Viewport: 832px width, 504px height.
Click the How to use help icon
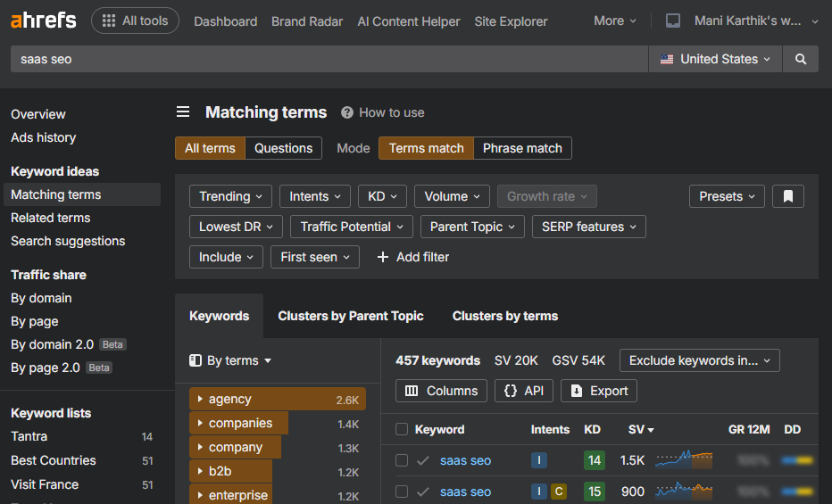(347, 112)
